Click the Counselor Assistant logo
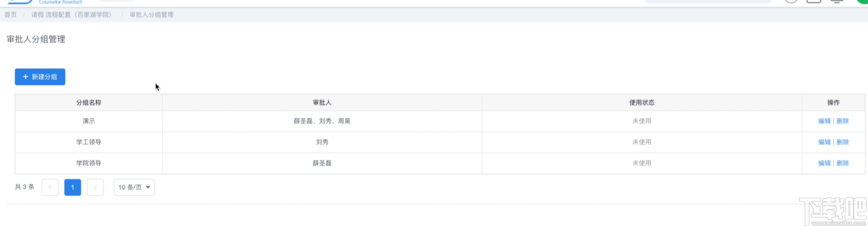The width and height of the screenshot is (868, 226). click(45, 2)
